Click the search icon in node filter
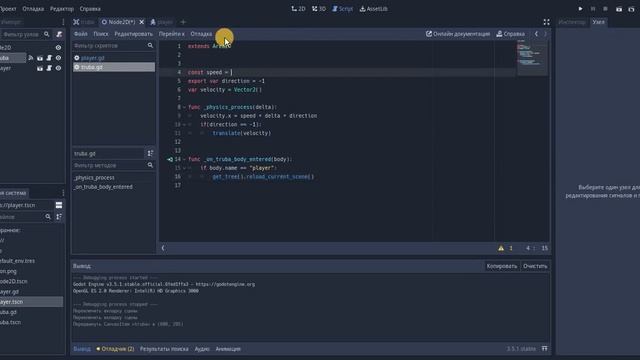This screenshot has height=360, width=640. (47, 34)
